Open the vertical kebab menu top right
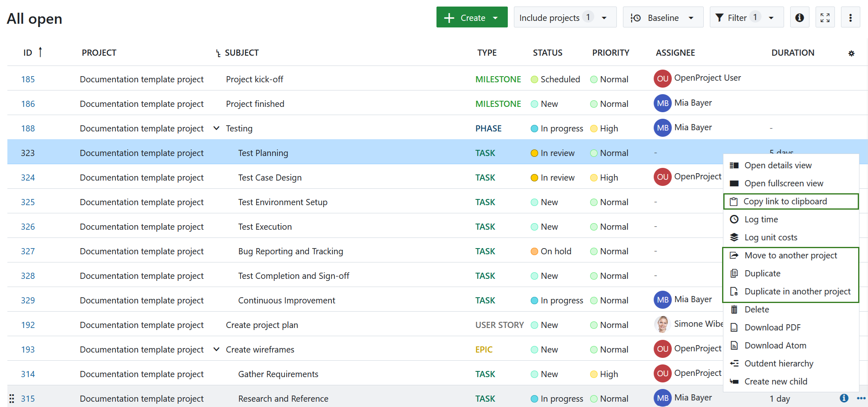This screenshot has width=868, height=407. 851,17
